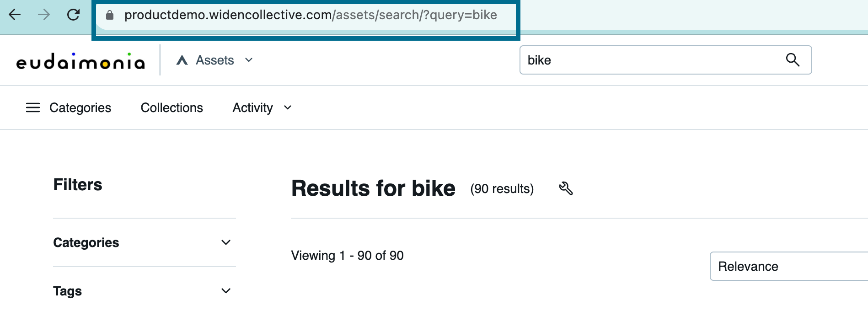Click the Results for bike heading
The width and height of the screenshot is (868, 311).
tap(373, 188)
